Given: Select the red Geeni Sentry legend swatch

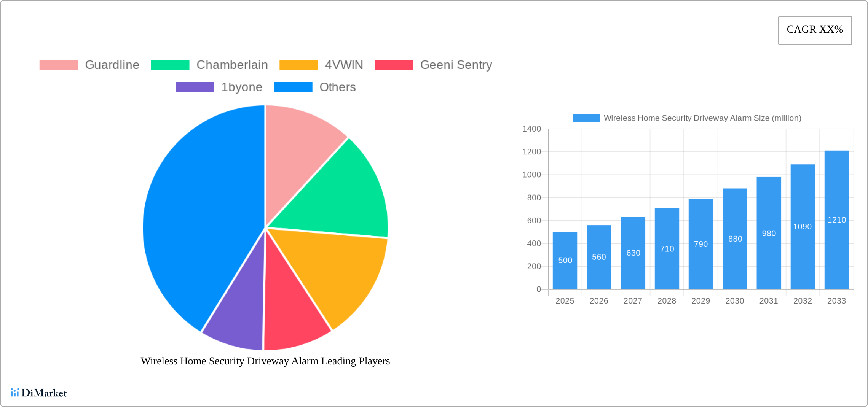Looking at the screenshot, I should [x=394, y=65].
